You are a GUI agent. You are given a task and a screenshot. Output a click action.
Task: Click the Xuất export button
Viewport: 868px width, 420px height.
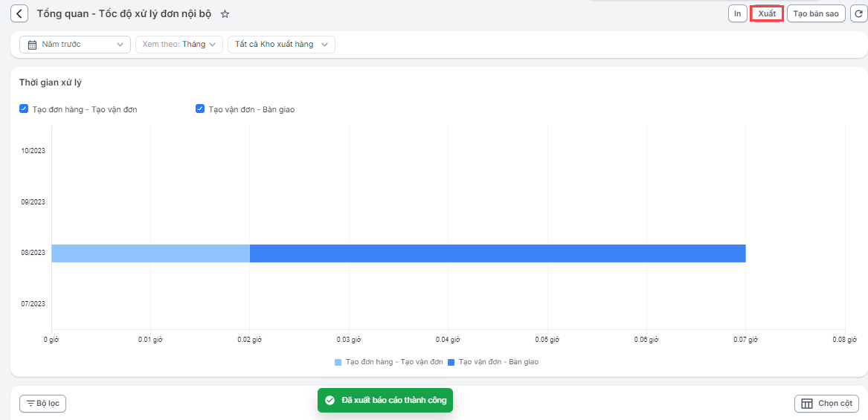[767, 14]
